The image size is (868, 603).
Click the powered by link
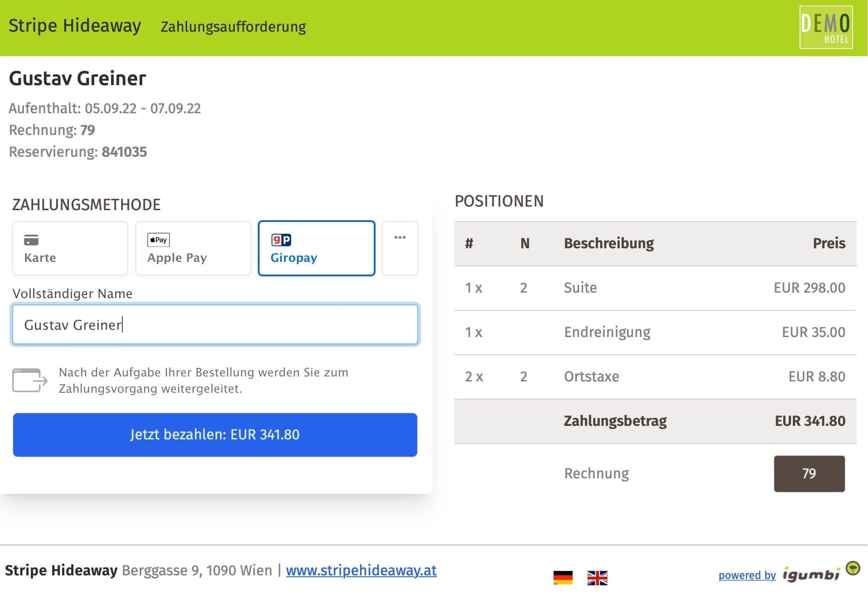747,575
